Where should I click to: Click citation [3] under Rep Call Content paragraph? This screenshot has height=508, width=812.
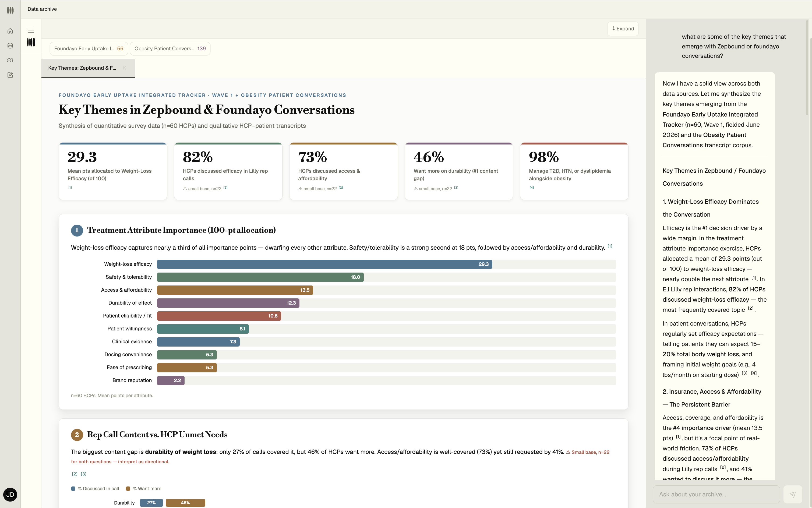coord(84,474)
